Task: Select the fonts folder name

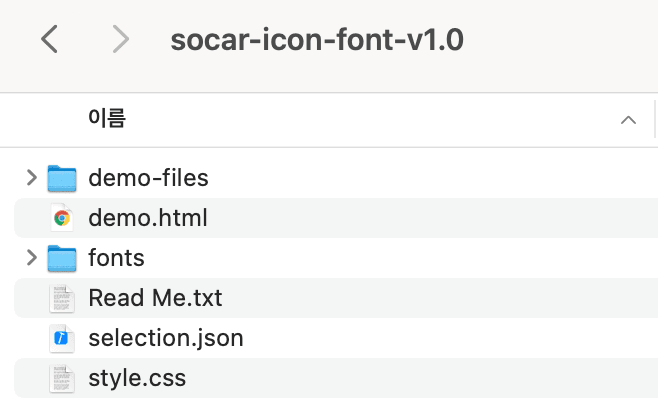Action: 116,258
